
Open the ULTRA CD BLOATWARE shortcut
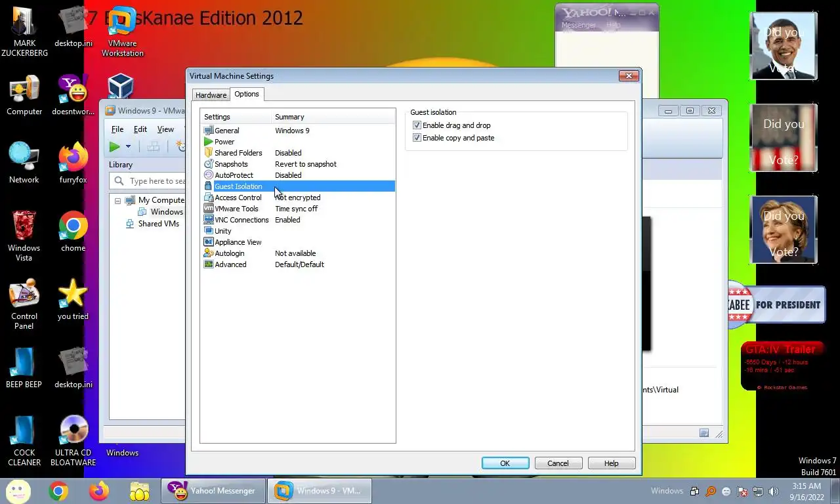point(73,440)
